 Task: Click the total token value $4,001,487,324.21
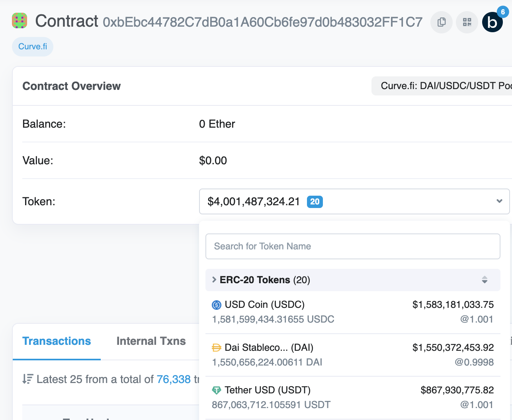(x=254, y=202)
